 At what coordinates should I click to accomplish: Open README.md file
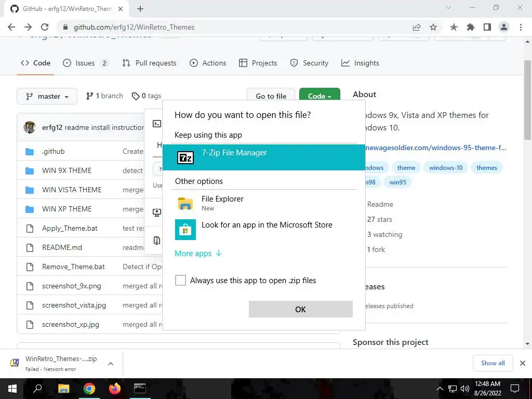click(x=62, y=247)
